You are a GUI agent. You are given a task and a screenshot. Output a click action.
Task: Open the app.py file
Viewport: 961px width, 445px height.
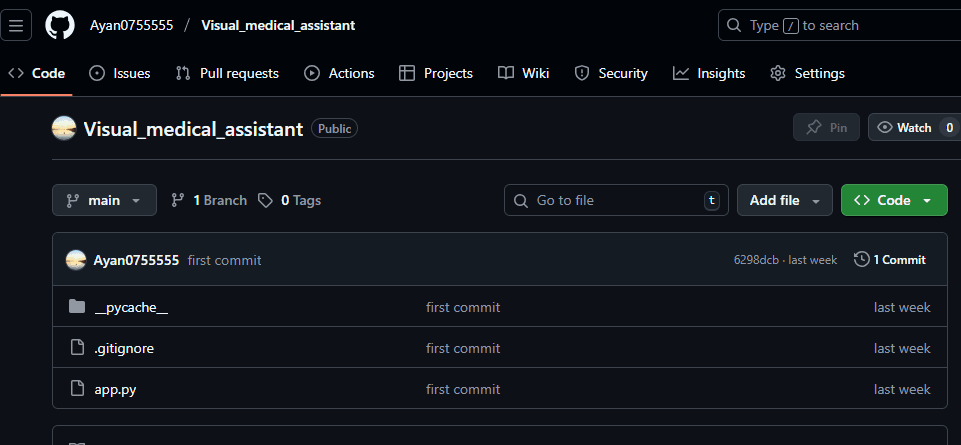(x=115, y=389)
